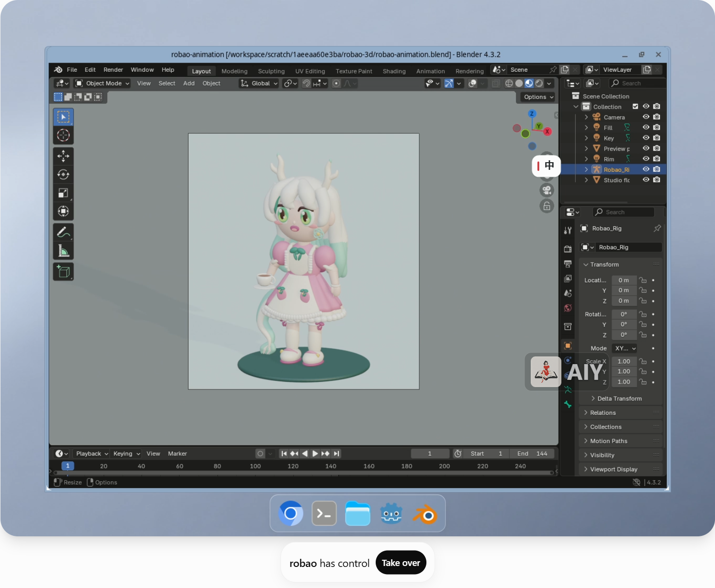Pick the Scale tool
The height and width of the screenshot is (588, 715).
click(63, 193)
